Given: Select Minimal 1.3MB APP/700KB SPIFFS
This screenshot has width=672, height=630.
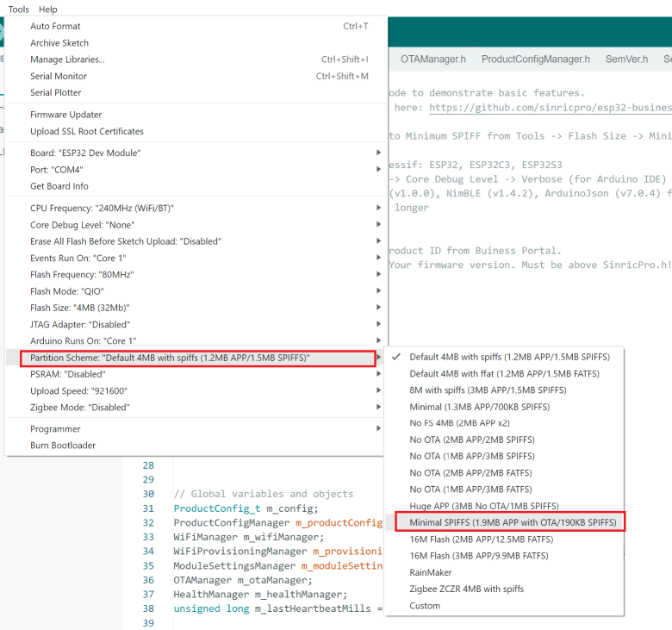Looking at the screenshot, I should pyautogui.click(x=504, y=407).
